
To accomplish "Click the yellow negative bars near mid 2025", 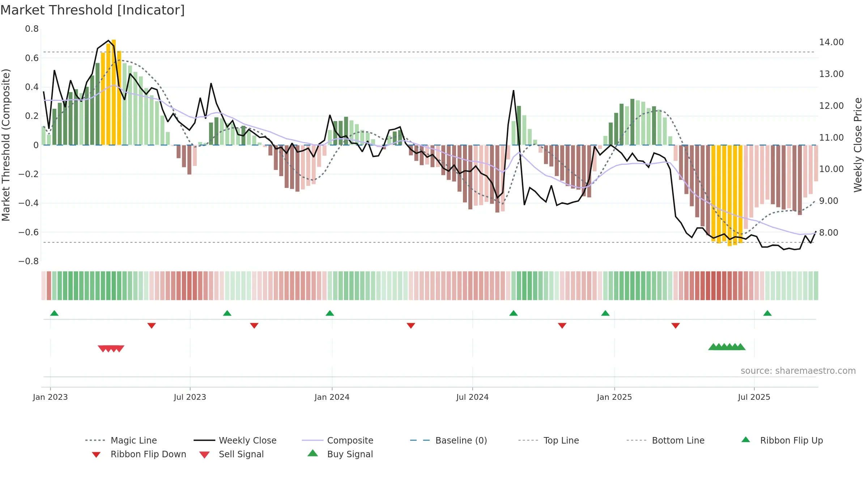I will [x=727, y=195].
